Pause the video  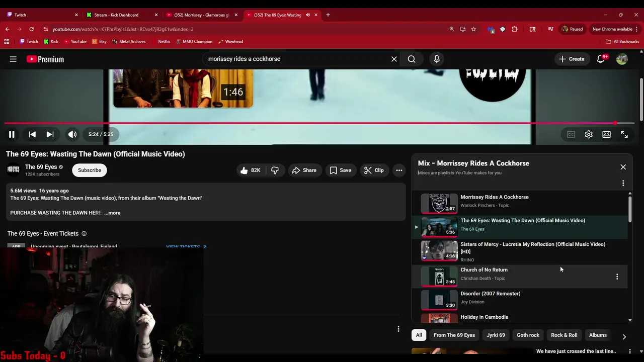pyautogui.click(x=12, y=134)
